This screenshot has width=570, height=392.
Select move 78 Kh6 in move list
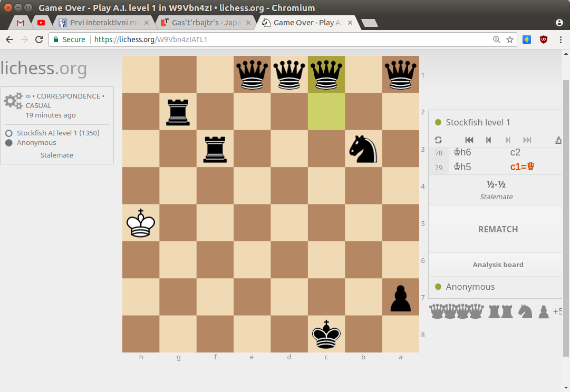tap(462, 153)
